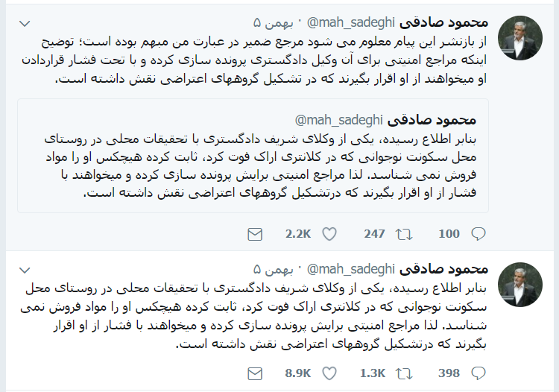
Task: Send first tweet via direct message
Action: coord(255,234)
